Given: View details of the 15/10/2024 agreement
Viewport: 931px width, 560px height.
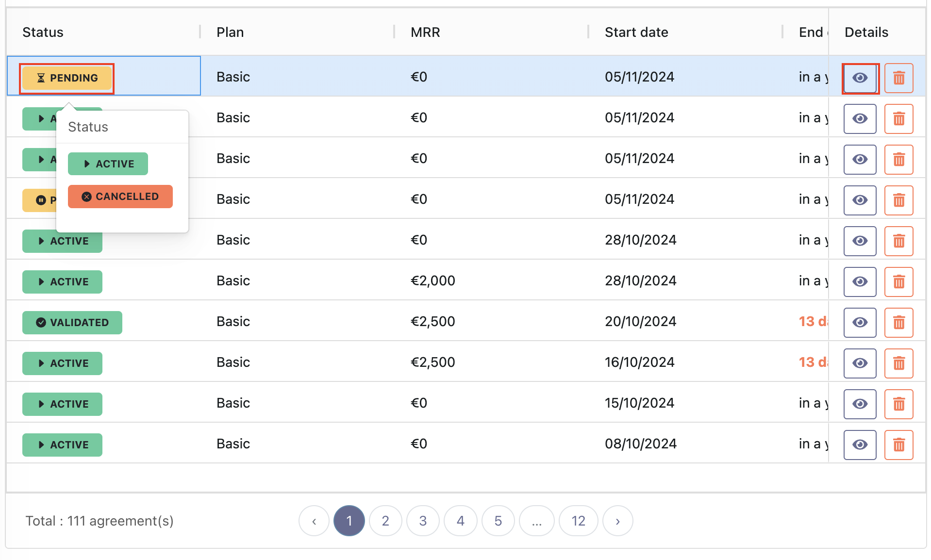Looking at the screenshot, I should coord(860,404).
